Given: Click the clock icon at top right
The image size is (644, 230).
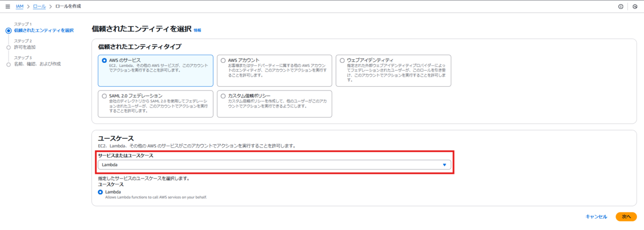Looking at the screenshot, I should [x=635, y=6].
